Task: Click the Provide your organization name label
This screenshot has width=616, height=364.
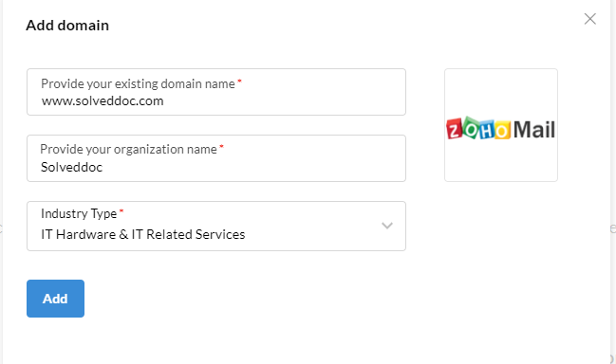Action: pyautogui.click(x=128, y=149)
